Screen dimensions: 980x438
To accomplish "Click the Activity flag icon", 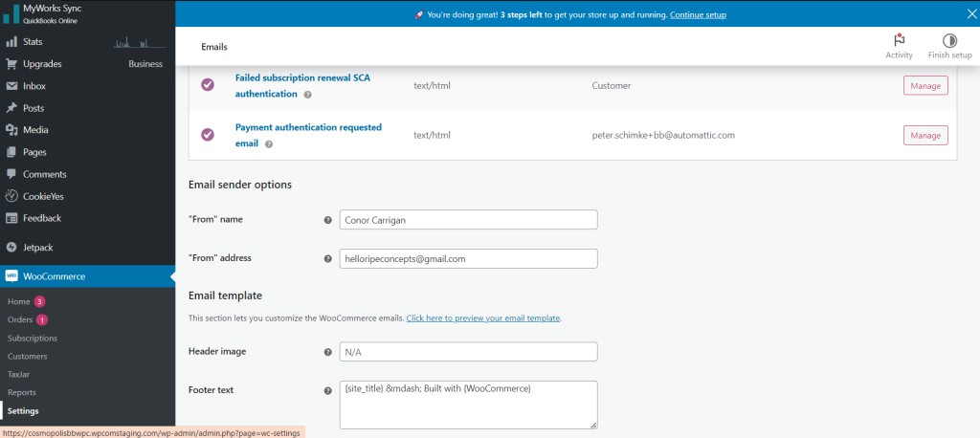I will pyautogui.click(x=899, y=40).
